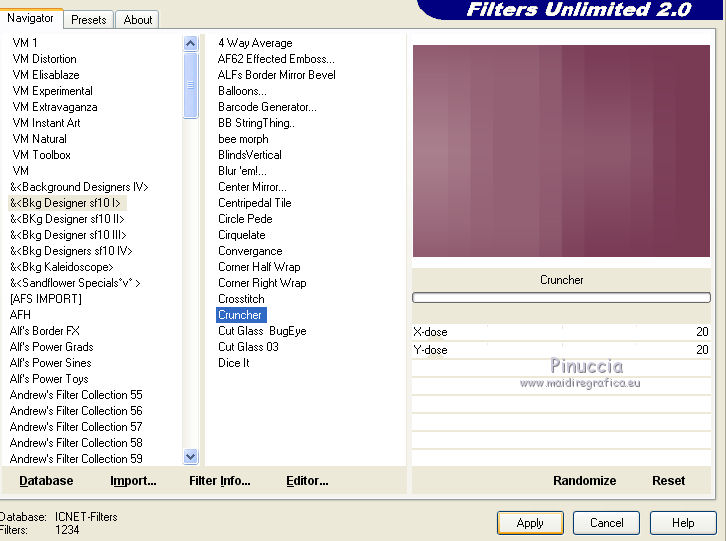Select VM Instant Art category
This screenshot has width=726, height=541.
(x=46, y=123)
